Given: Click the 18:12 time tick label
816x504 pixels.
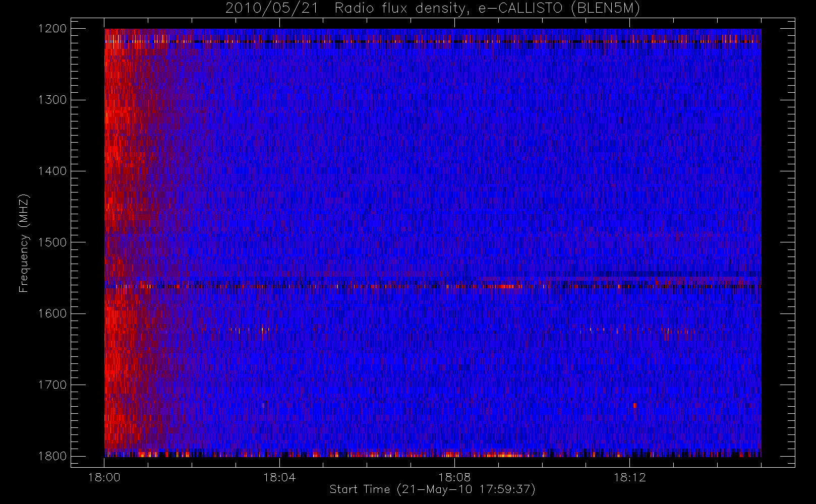Looking at the screenshot, I should [629, 477].
